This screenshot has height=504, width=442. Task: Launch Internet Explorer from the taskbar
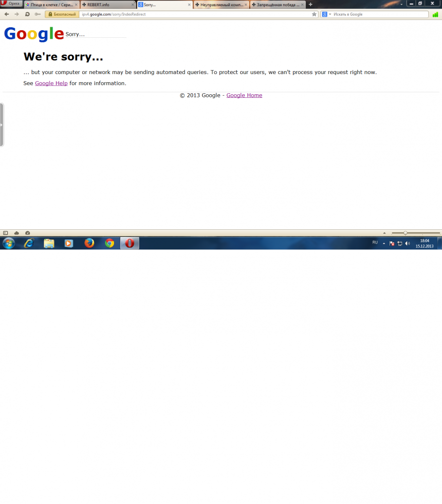tap(29, 243)
